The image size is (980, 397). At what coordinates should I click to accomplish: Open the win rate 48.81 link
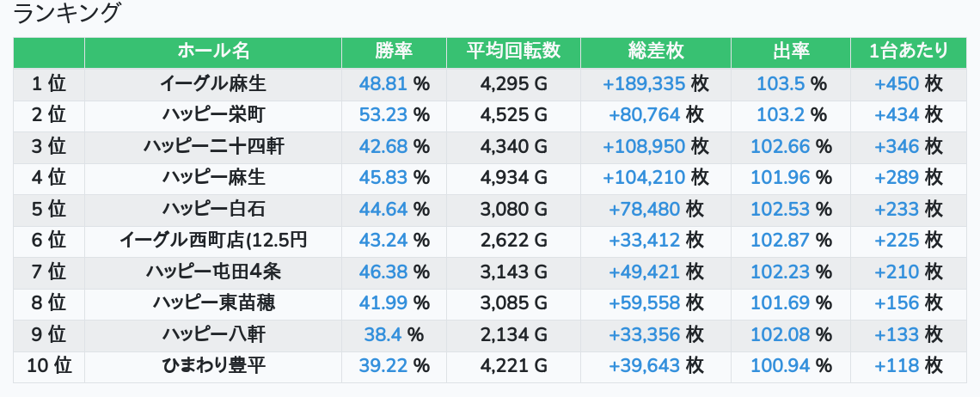(x=383, y=83)
